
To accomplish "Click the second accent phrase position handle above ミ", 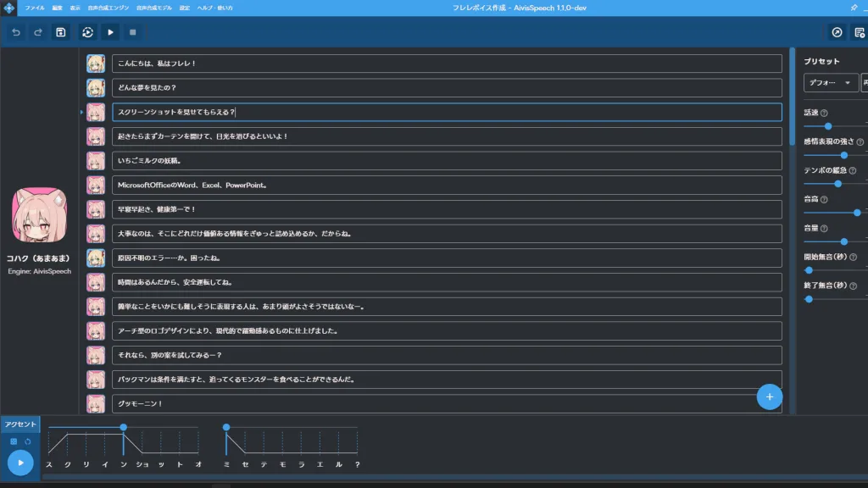I will tap(226, 427).
